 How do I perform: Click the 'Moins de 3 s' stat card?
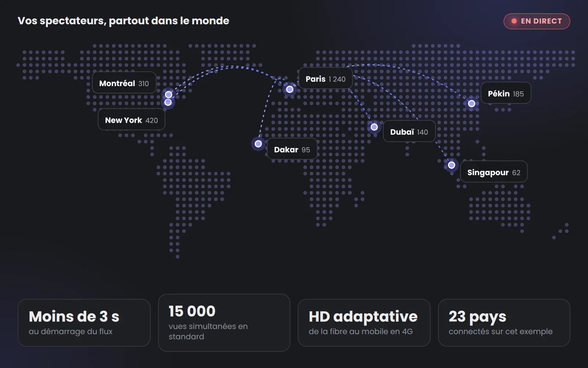84,323
